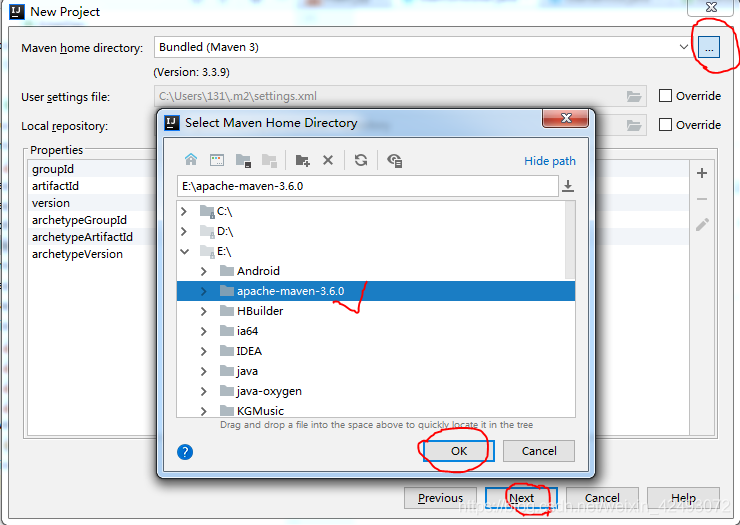Select the version property row
The height and width of the screenshot is (525, 740).
coord(92,203)
